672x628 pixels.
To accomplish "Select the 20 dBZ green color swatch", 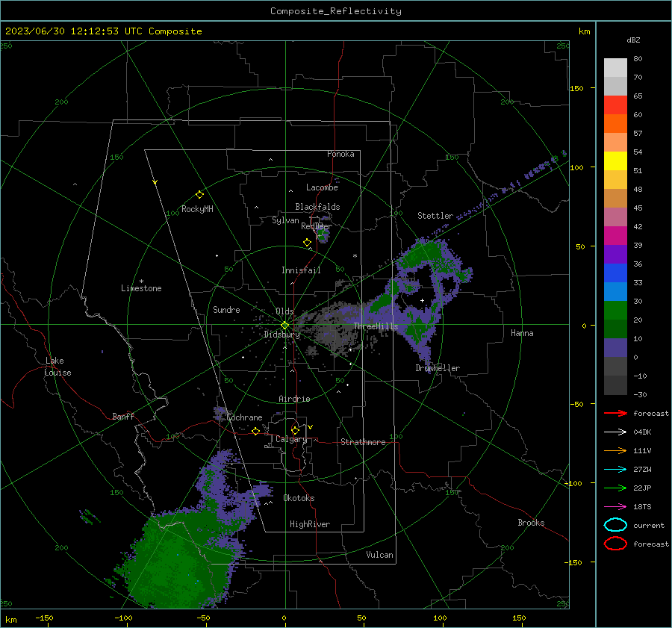I will [x=615, y=311].
